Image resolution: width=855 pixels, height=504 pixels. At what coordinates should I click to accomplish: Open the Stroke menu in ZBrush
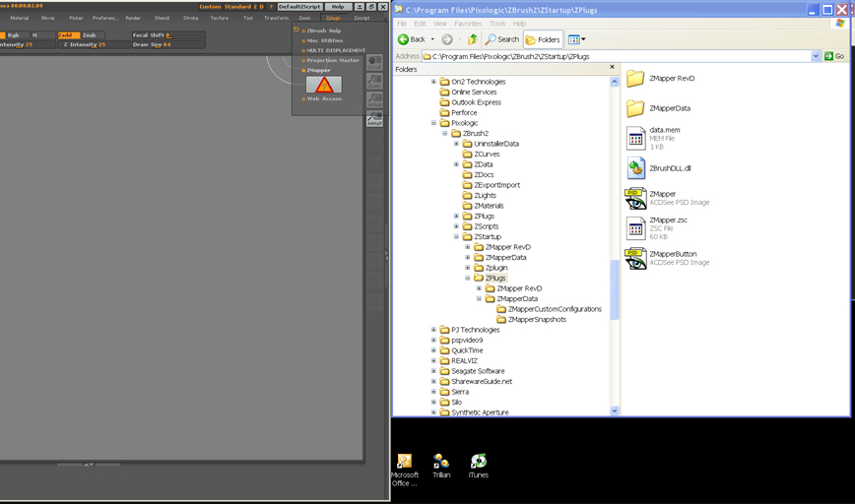191,18
